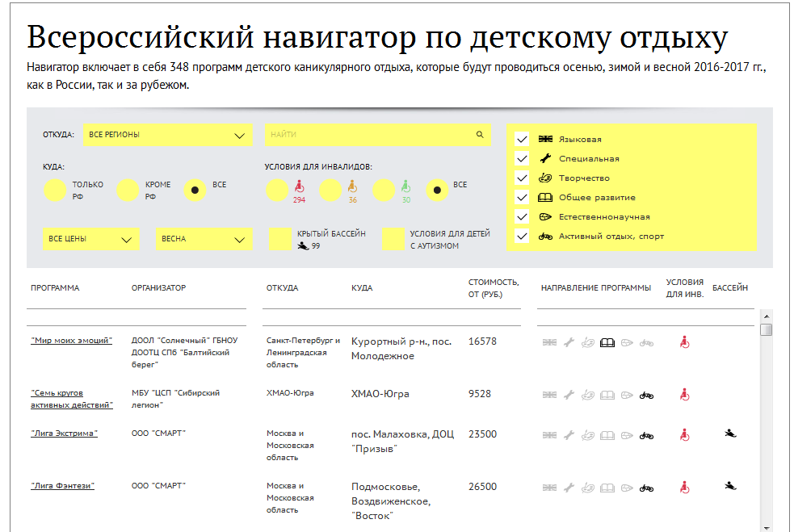Screen dimensions: 794x532
Task: Select the red wheelchair 294 radio option
Action: tap(277, 191)
